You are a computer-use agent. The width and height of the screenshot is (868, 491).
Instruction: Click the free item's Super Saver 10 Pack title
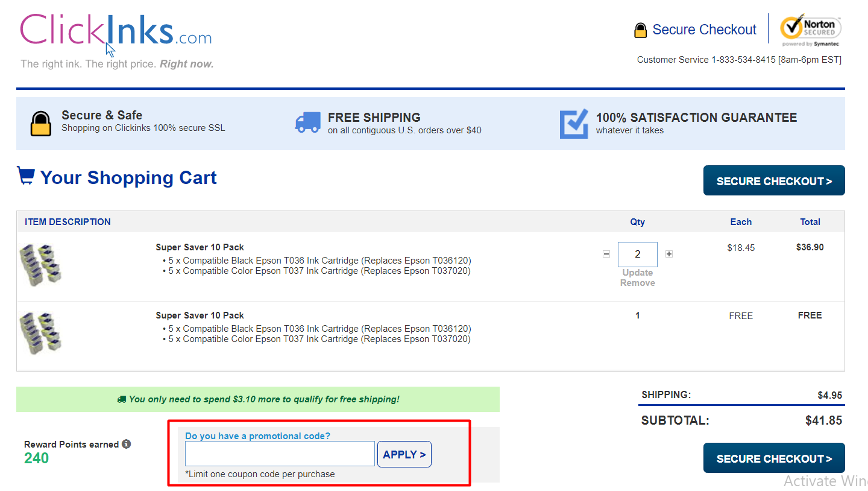(200, 315)
